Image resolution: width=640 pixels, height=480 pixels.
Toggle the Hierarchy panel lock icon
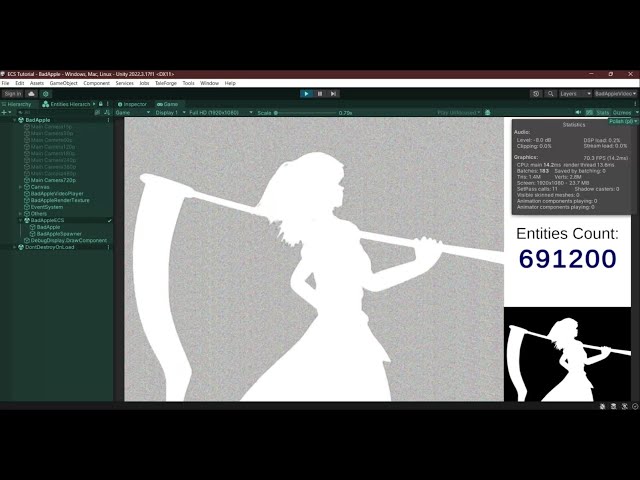101,104
